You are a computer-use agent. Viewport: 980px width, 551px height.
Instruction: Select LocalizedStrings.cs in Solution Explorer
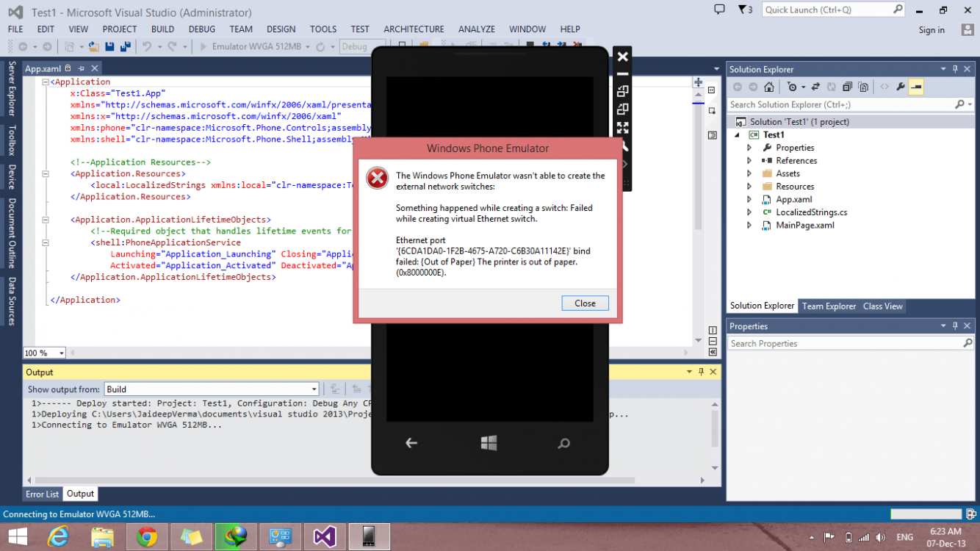(811, 212)
